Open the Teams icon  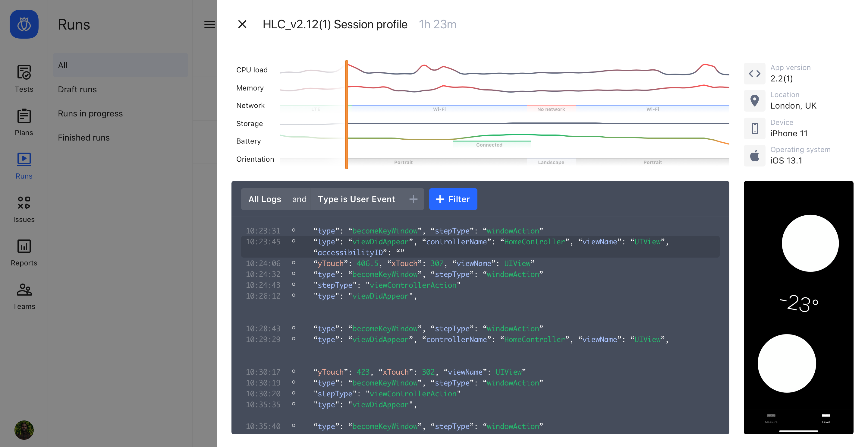pyautogui.click(x=24, y=290)
